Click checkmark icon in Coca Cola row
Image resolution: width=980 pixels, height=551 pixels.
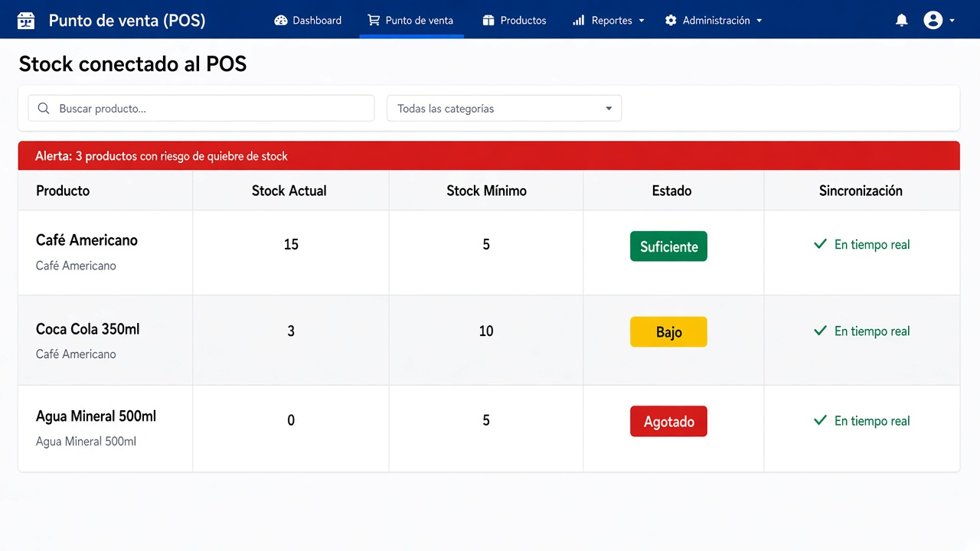click(x=820, y=331)
